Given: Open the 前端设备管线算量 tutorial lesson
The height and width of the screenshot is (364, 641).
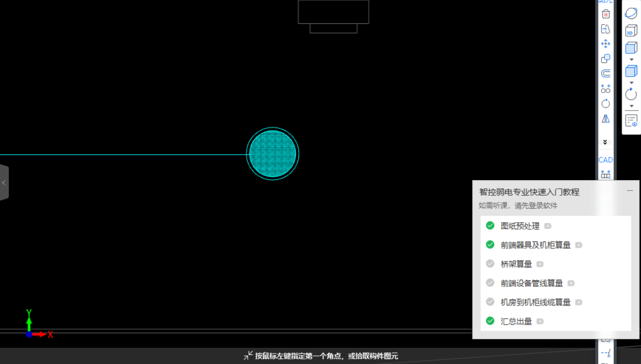Looking at the screenshot, I should click(x=532, y=283).
